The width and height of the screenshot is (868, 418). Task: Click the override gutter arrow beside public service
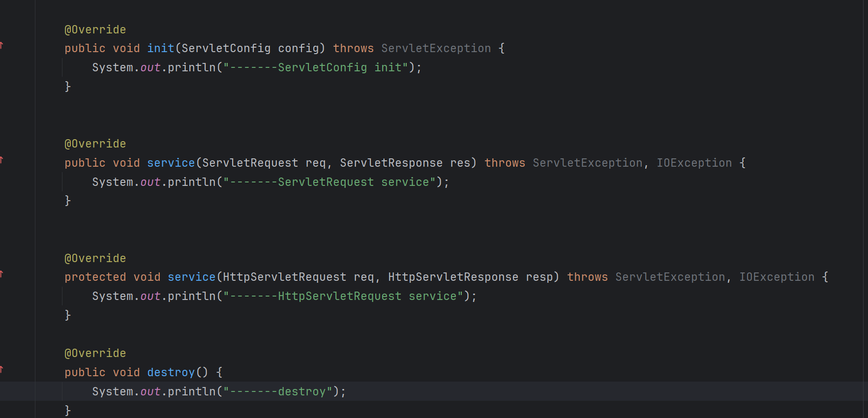(1, 160)
